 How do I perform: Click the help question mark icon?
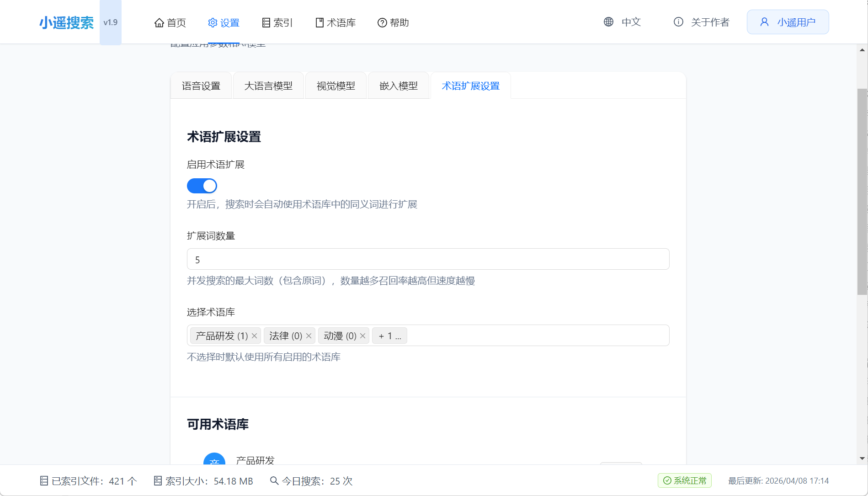pos(382,23)
